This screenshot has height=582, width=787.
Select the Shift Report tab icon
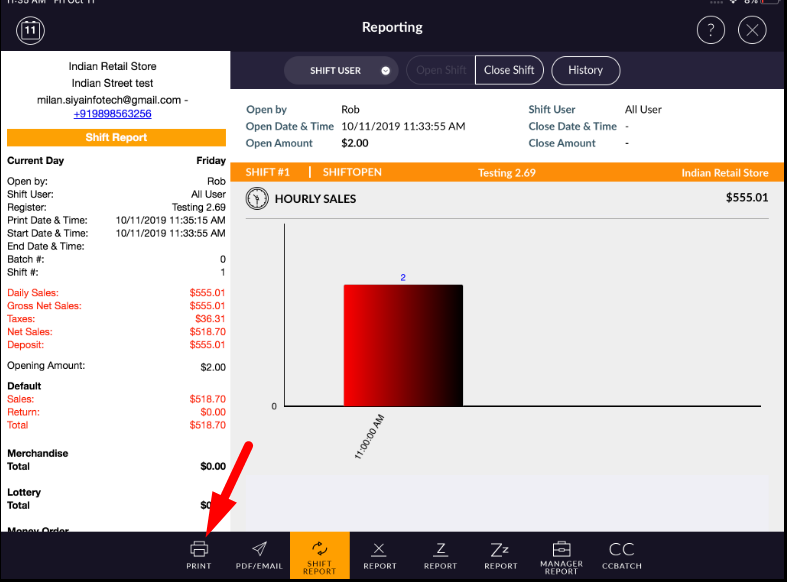(320, 555)
